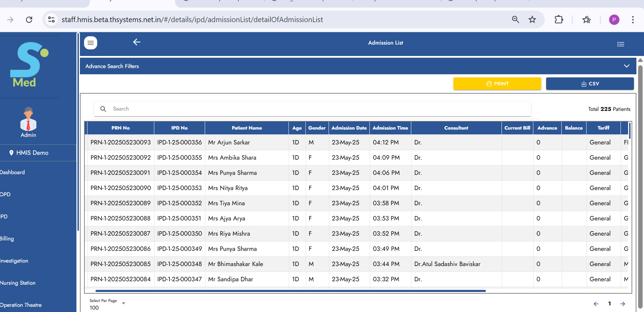Viewport: 644px width, 312px height.
Task: Reload the page with browser refresh icon
Action: [x=29, y=20]
